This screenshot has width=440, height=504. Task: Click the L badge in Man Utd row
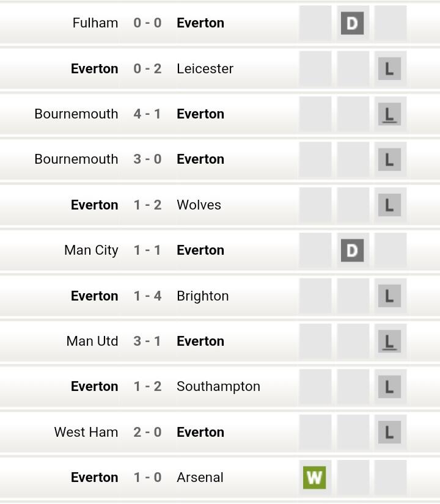(389, 341)
